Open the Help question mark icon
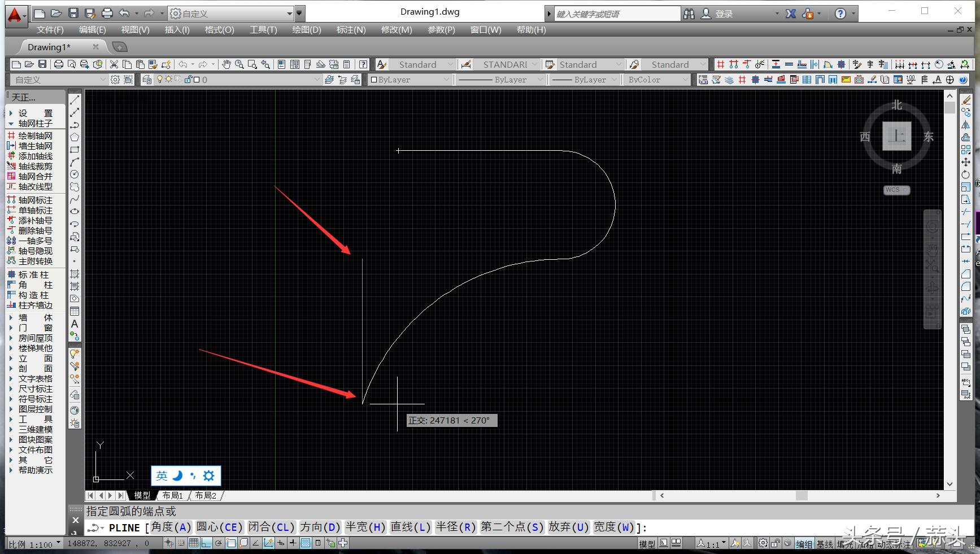 click(840, 14)
